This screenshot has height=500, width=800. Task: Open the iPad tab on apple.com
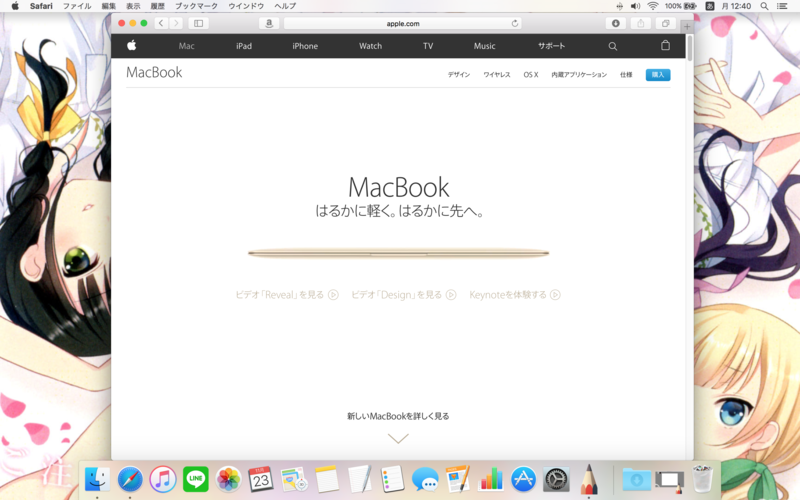tap(244, 46)
